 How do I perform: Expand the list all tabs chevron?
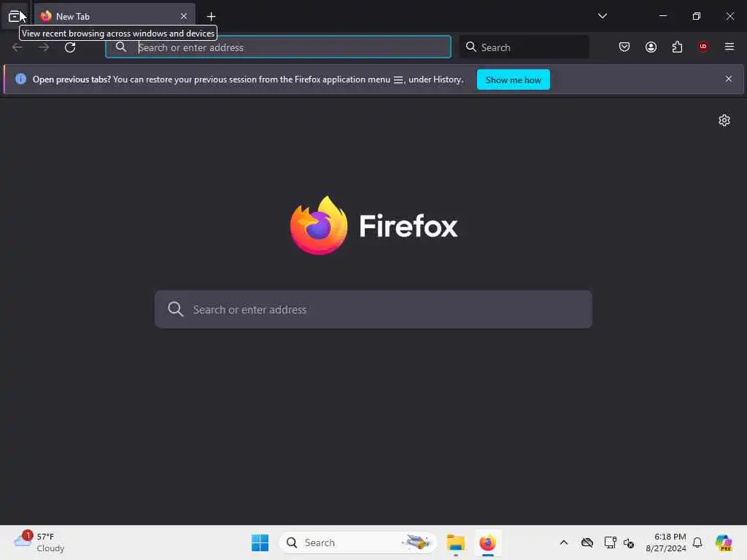pos(602,16)
